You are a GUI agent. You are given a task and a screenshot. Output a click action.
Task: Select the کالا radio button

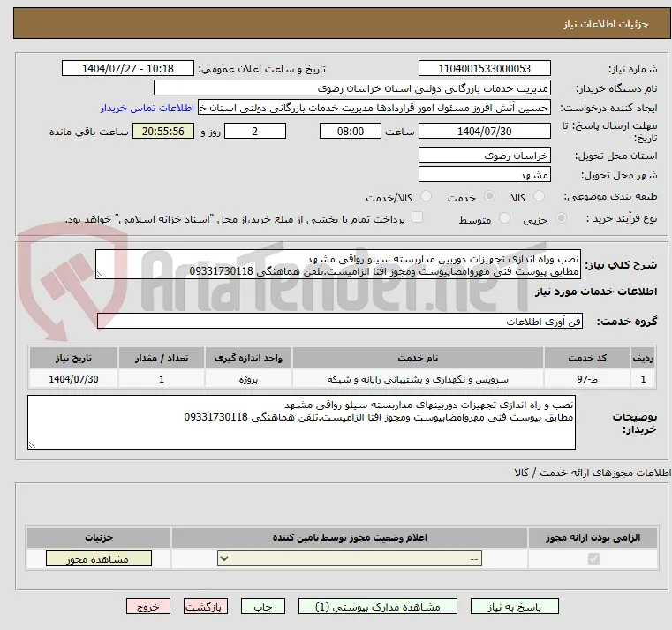tap(539, 196)
